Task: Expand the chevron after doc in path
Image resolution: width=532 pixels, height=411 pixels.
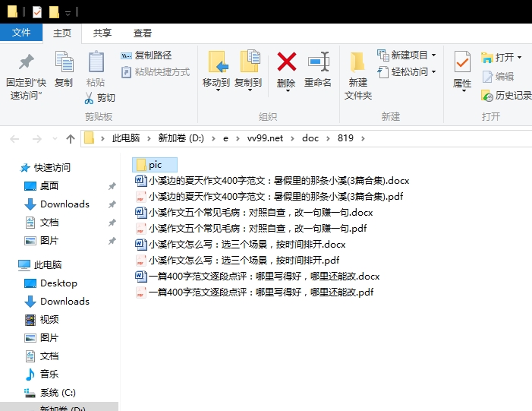Action: tap(328, 138)
